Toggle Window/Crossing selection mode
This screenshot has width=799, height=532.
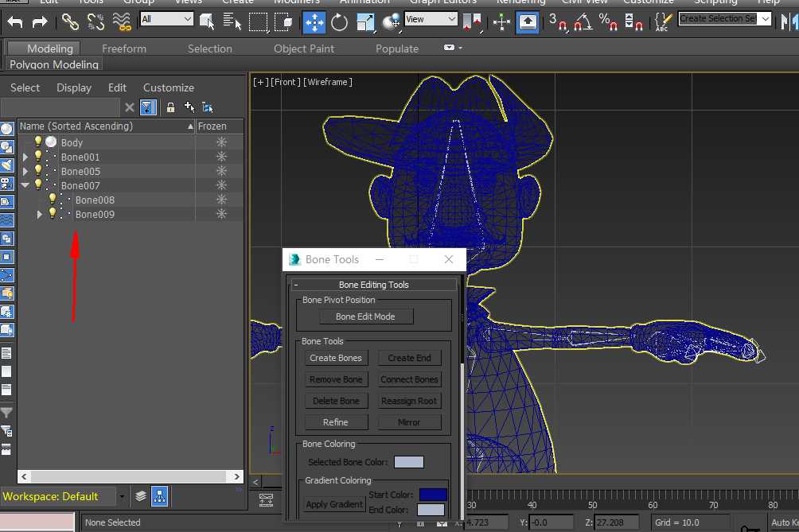pyautogui.click(x=283, y=22)
